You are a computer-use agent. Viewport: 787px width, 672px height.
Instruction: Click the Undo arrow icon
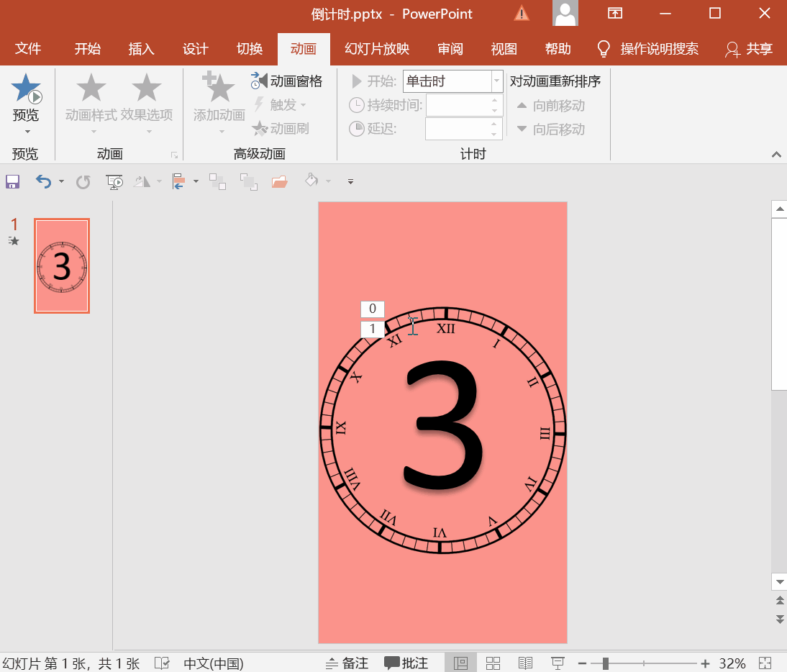[43, 181]
